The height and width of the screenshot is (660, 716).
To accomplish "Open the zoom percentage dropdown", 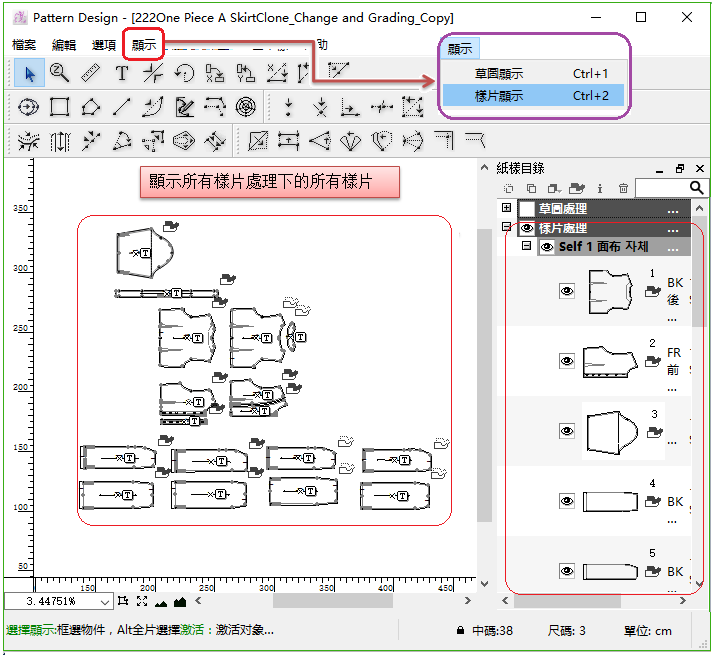I will point(105,602).
